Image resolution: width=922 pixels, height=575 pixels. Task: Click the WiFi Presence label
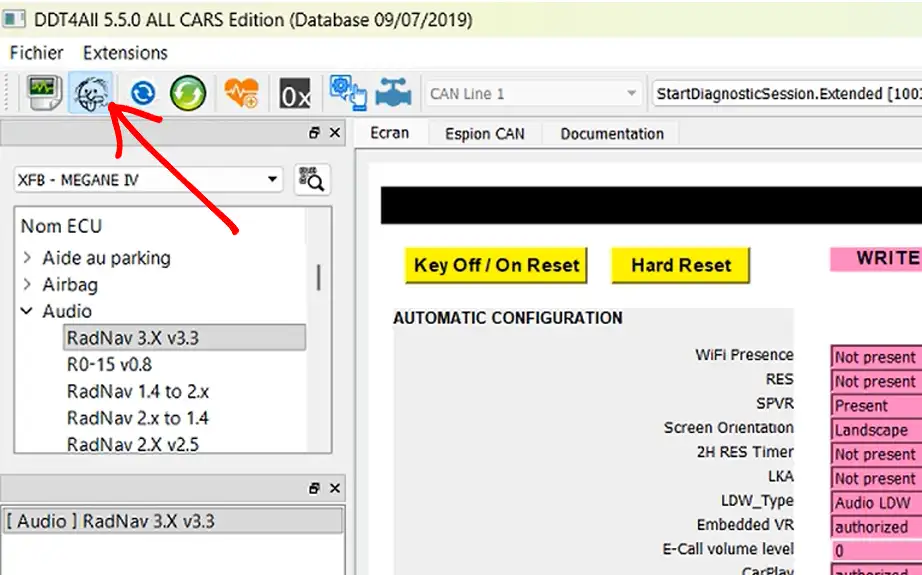coord(744,355)
